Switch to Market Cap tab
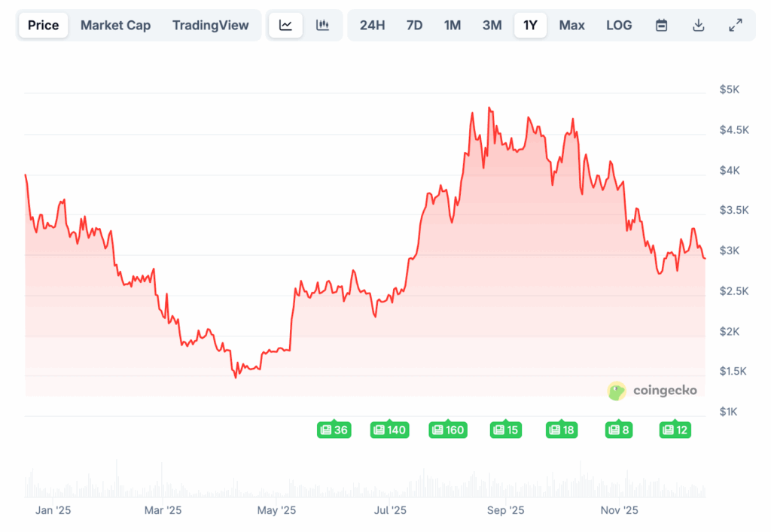The width and height of the screenshot is (771, 532). [x=115, y=25]
